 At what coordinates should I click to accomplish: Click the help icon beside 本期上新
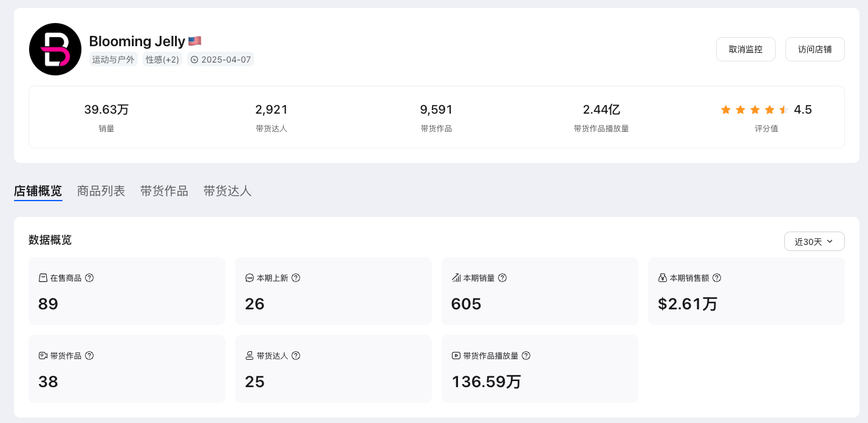coord(296,278)
